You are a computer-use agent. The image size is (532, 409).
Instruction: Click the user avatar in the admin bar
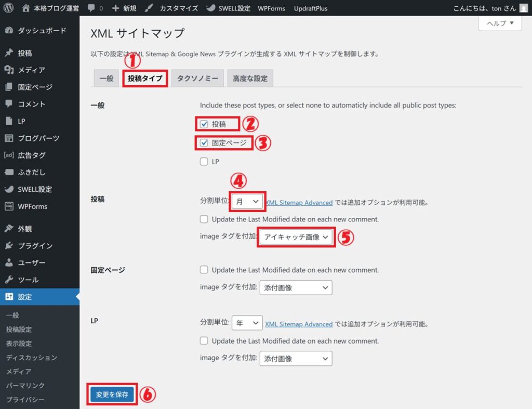click(523, 8)
